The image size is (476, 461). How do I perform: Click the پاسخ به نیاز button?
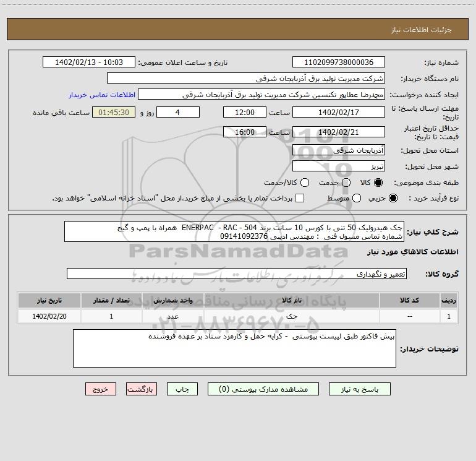(x=359, y=389)
